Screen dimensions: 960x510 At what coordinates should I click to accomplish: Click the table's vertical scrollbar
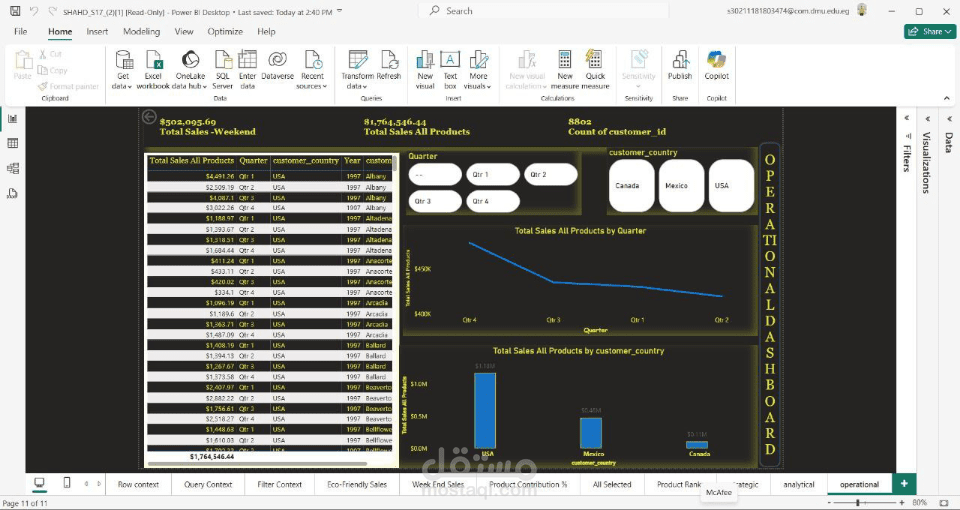(x=396, y=163)
